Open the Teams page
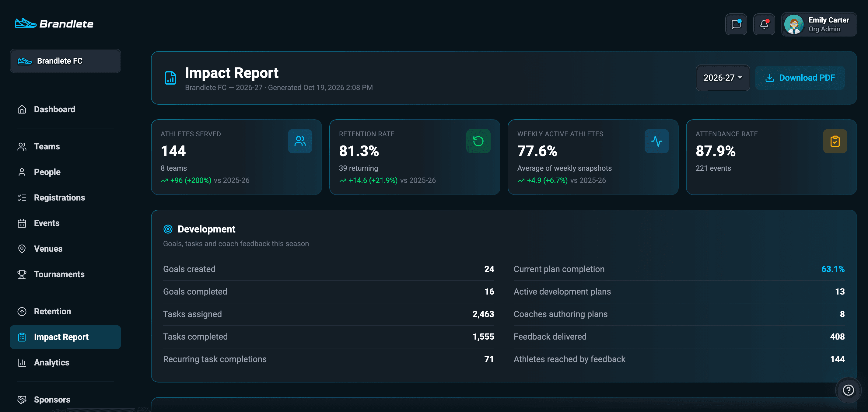The height and width of the screenshot is (412, 868). (65, 147)
